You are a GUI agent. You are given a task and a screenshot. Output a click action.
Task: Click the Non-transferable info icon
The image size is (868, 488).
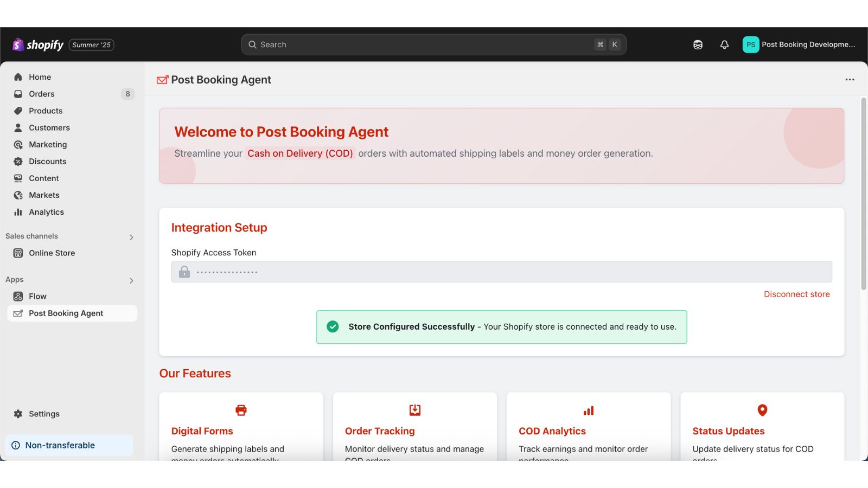tap(16, 445)
